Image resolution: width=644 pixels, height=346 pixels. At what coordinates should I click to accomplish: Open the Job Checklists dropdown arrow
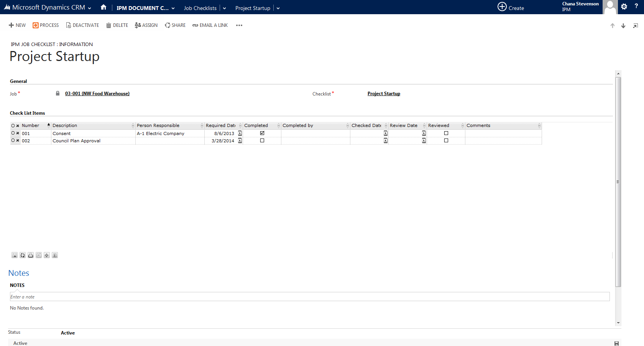[x=225, y=8]
